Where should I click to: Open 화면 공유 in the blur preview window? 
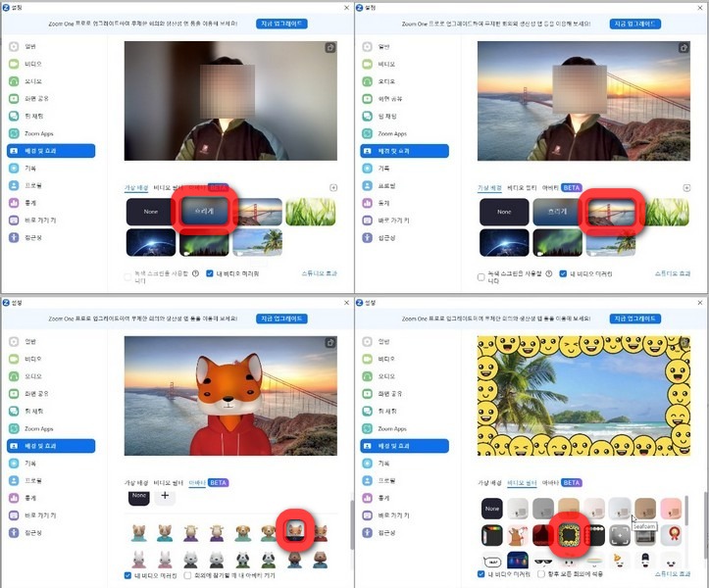click(36, 99)
